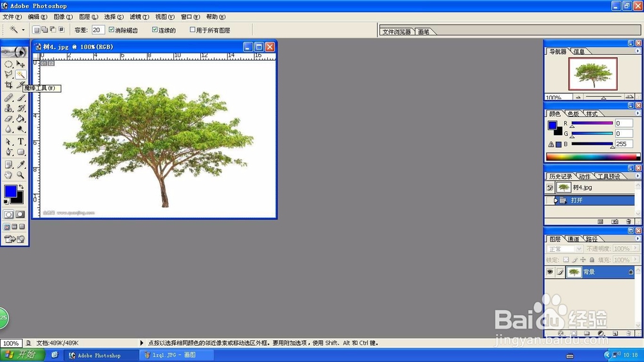Click the Adobe Online feather icon
This screenshot has width=644, height=362.
tap(14, 52)
